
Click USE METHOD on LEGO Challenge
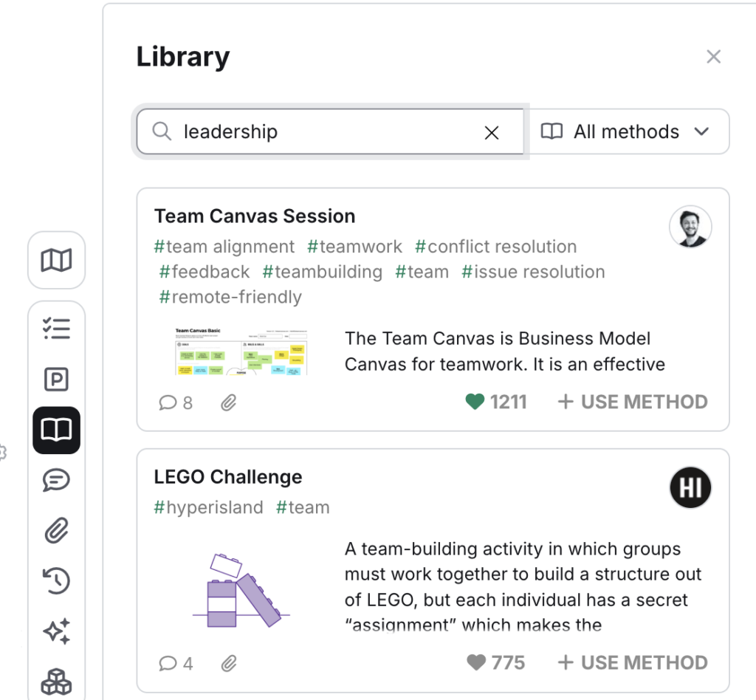[x=633, y=662]
